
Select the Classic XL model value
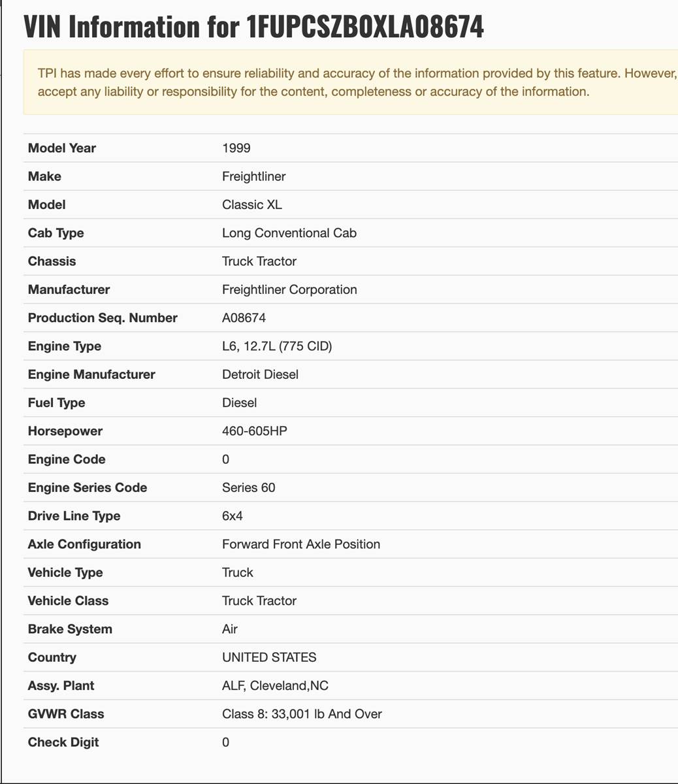[252, 204]
